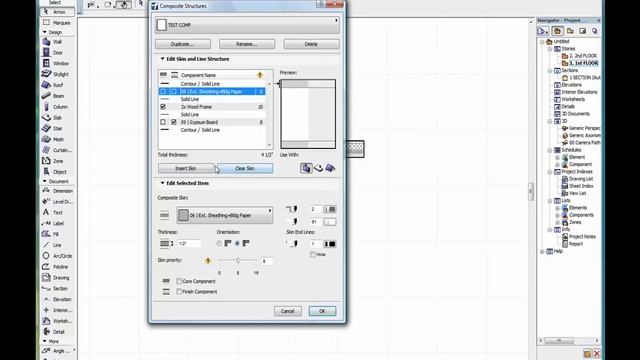Collapse Schedules in Navigator tree

550,150
